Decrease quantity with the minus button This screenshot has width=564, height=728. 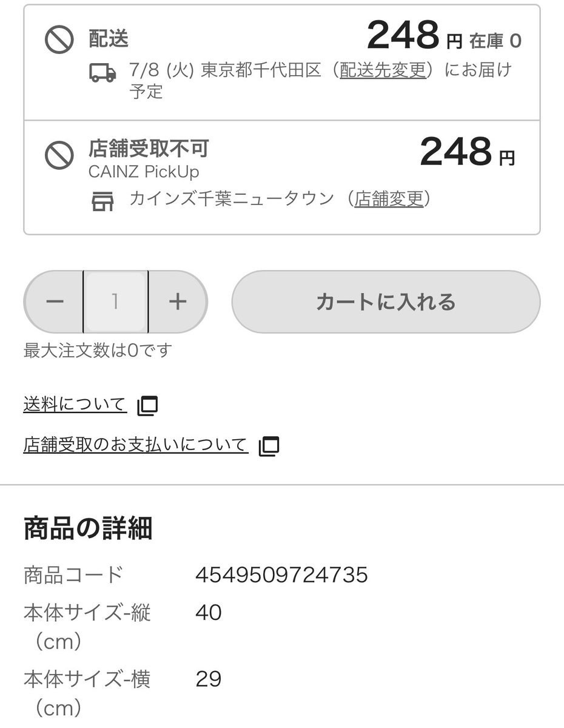pyautogui.click(x=55, y=302)
